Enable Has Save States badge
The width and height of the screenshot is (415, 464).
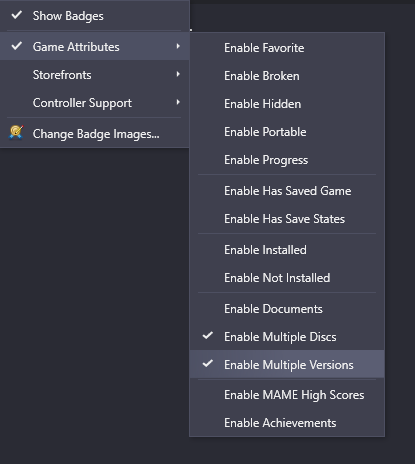point(287,219)
